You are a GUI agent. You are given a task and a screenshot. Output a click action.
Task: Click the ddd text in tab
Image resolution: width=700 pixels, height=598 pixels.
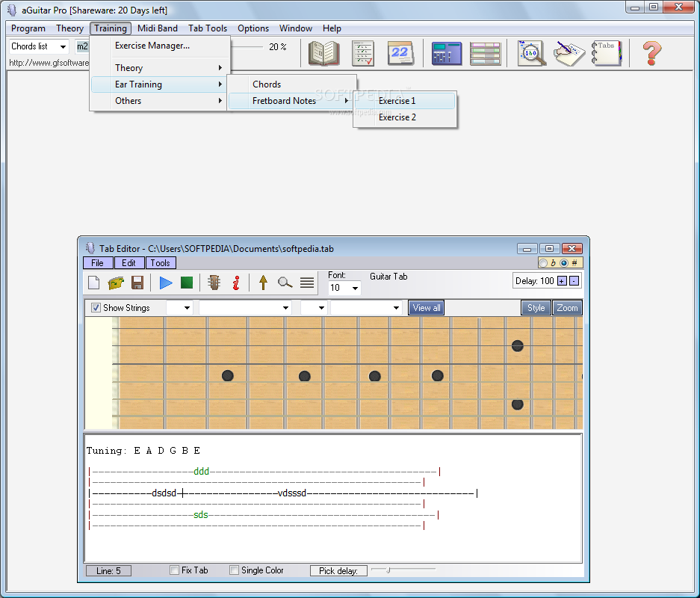click(202, 471)
